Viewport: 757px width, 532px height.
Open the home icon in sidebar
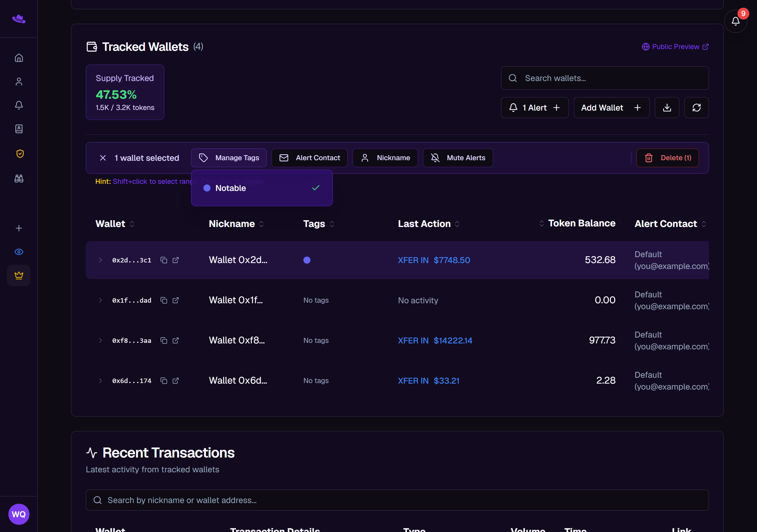tap(19, 58)
